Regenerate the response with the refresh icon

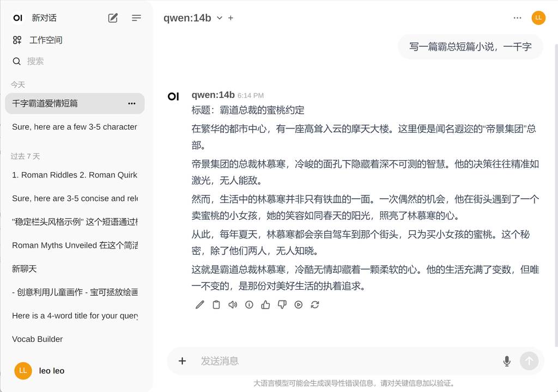pos(315,305)
